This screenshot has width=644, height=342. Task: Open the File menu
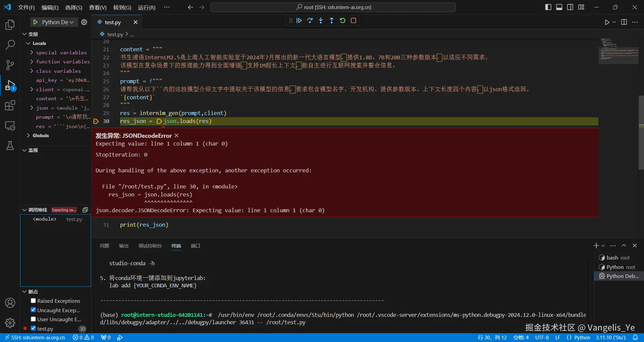pos(26,7)
